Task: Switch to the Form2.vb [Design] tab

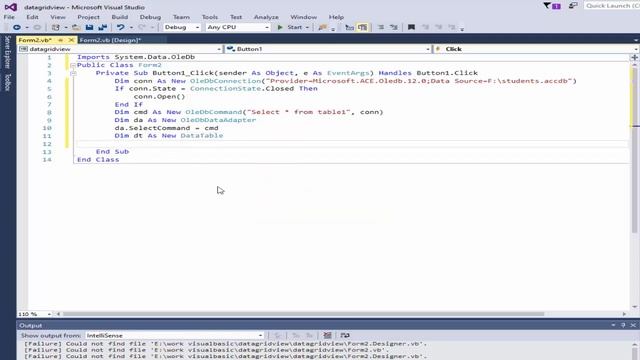Action: point(110,40)
